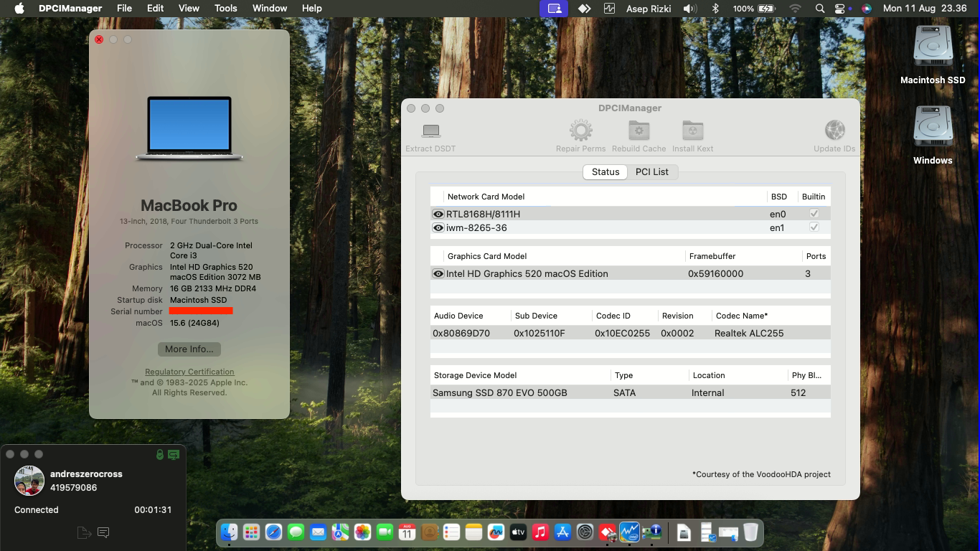Click the file transfer icon in AnyDesk panel
The height and width of the screenshot is (551, 980).
point(84,532)
